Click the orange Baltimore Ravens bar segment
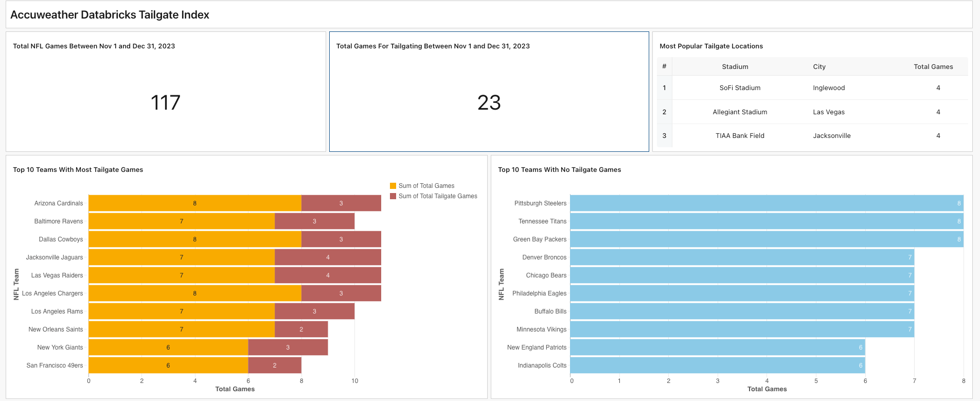Image resolution: width=980 pixels, height=401 pixels. pos(182,221)
